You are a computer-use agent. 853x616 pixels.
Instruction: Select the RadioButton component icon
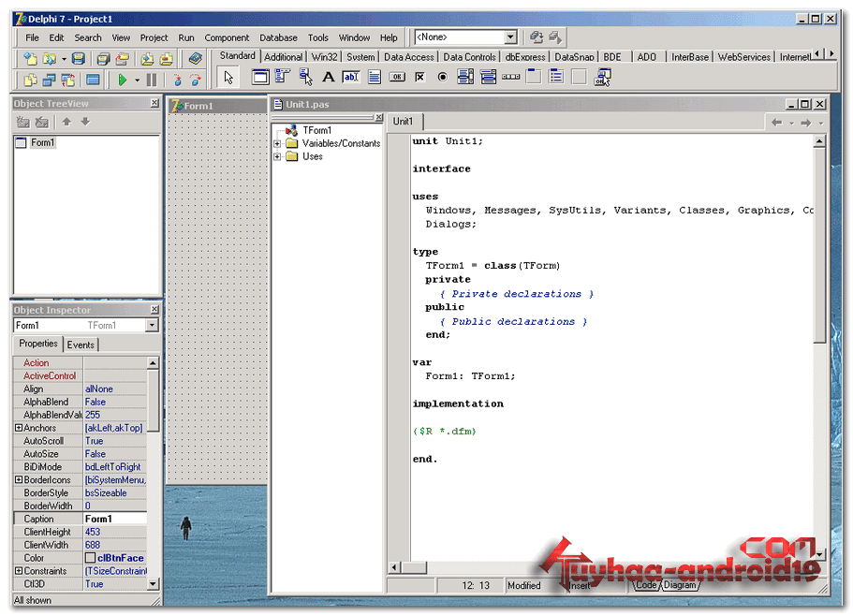point(443,77)
